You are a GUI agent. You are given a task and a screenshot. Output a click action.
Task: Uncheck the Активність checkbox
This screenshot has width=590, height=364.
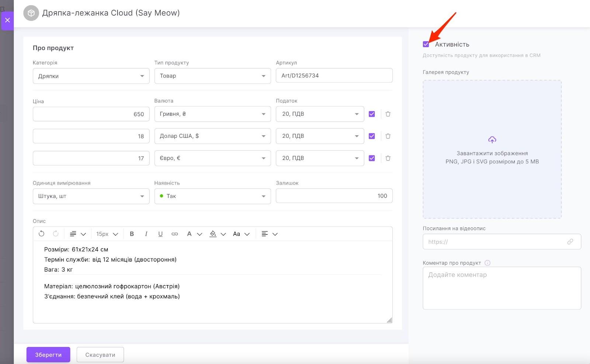click(x=426, y=45)
